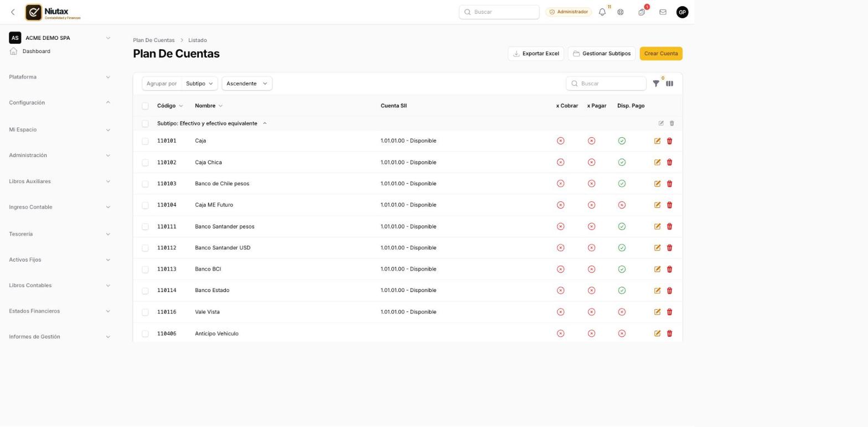This screenshot has height=427, width=868.
Task: Click the Exportar Excel button
Action: [536, 54]
